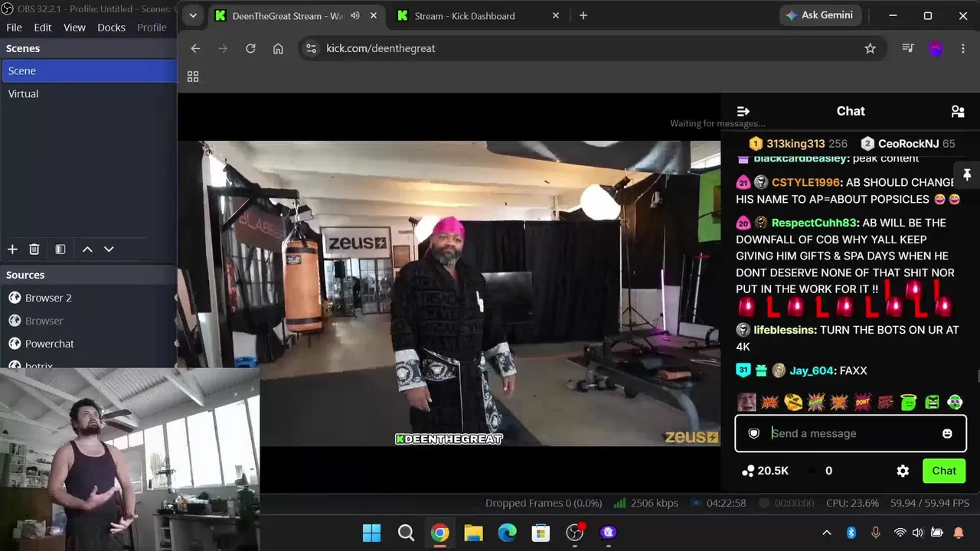The height and width of the screenshot is (551, 980).
Task: Open the Chrome home page
Action: (278, 48)
